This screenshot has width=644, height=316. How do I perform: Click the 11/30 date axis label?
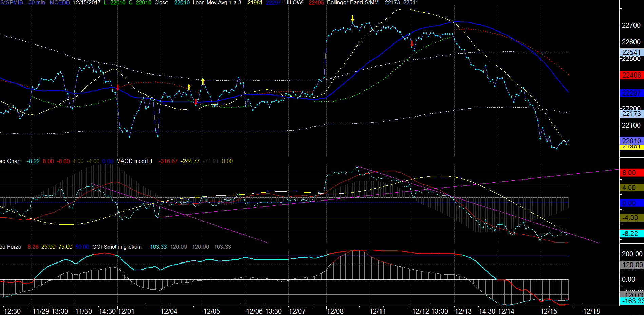(x=83, y=311)
